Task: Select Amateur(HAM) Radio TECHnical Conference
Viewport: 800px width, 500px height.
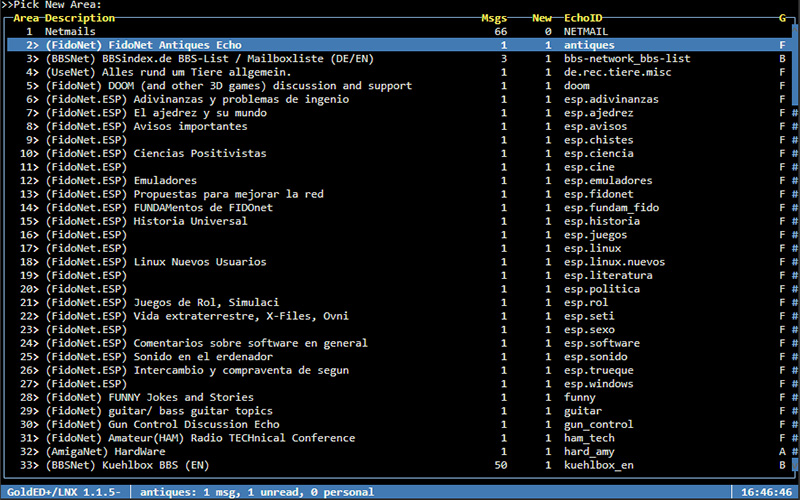Action: 399,438
